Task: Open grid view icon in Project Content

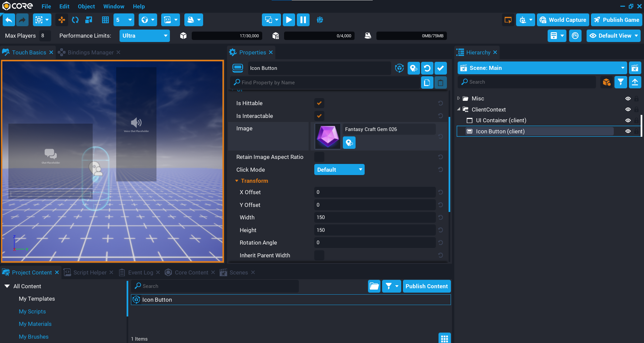Action: [444, 338]
